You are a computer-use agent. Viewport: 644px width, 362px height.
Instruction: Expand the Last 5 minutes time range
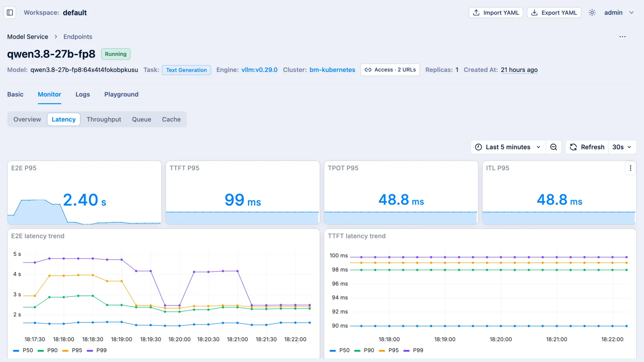(x=508, y=147)
